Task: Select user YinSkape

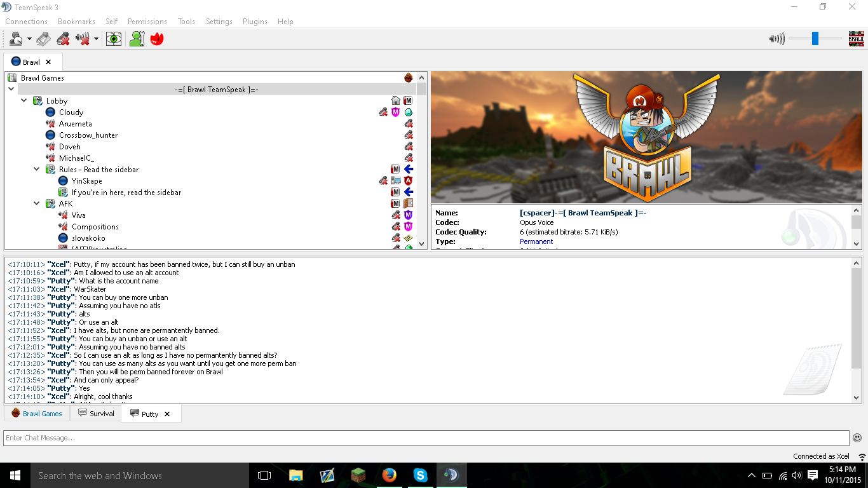Action: tap(86, 181)
